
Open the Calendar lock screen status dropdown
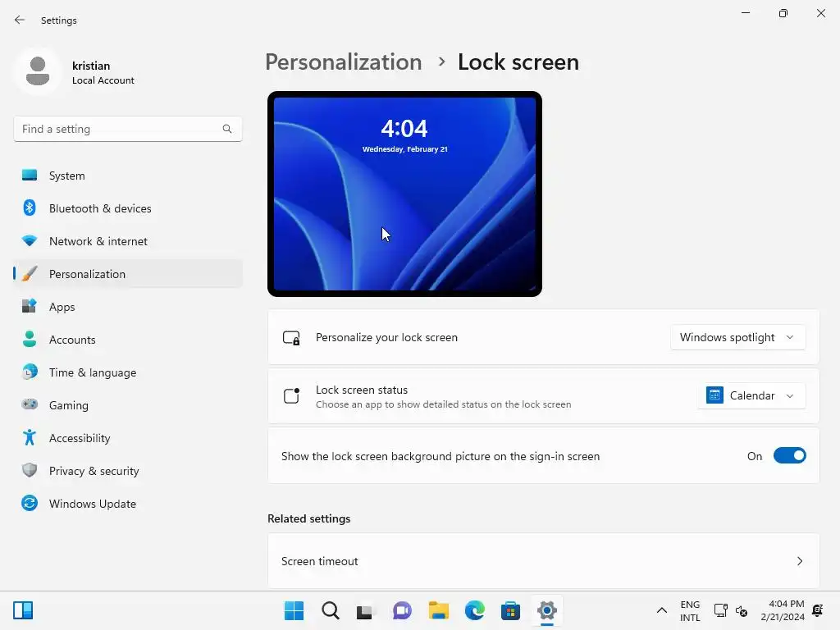(x=751, y=396)
